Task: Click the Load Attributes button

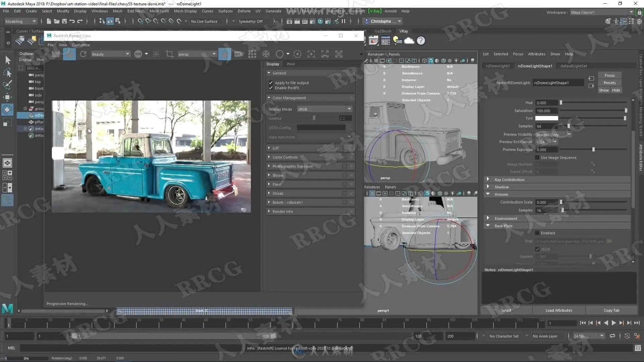Action: pyautogui.click(x=558, y=310)
